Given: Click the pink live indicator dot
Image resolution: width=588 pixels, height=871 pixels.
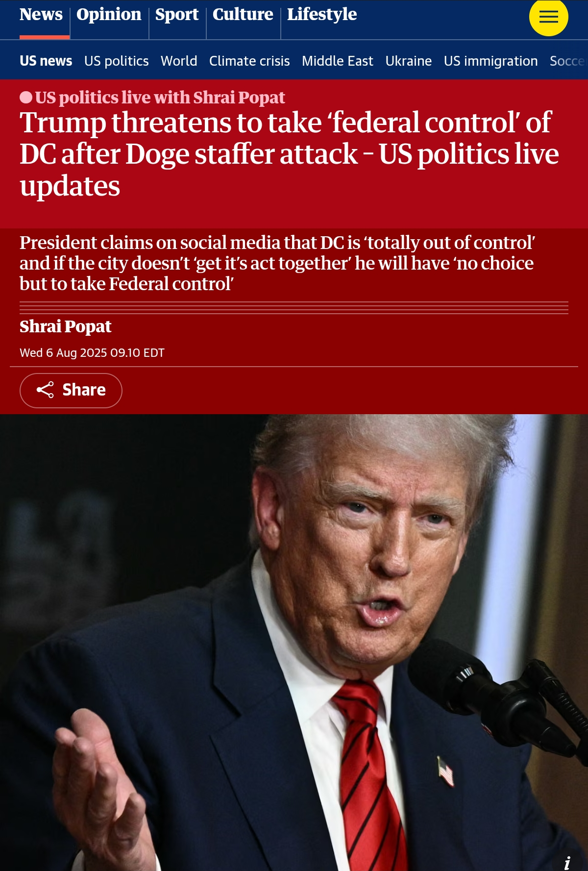Looking at the screenshot, I should tap(26, 98).
